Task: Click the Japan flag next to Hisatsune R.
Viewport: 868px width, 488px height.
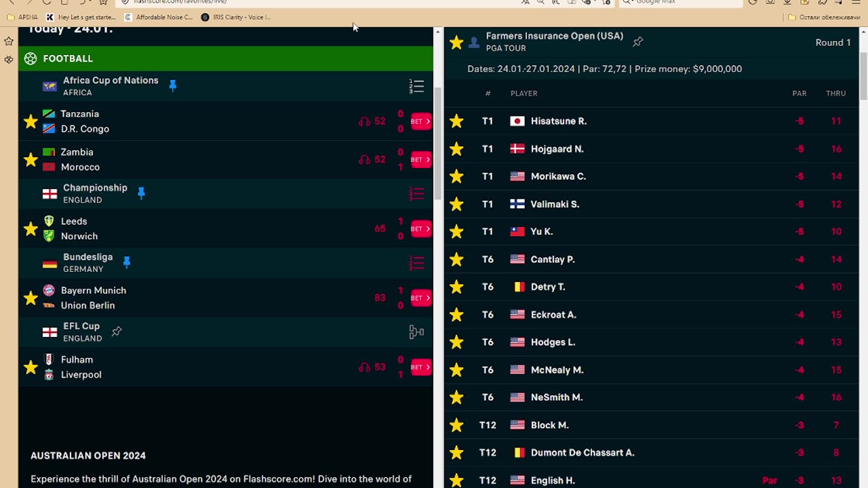Action: pos(517,121)
